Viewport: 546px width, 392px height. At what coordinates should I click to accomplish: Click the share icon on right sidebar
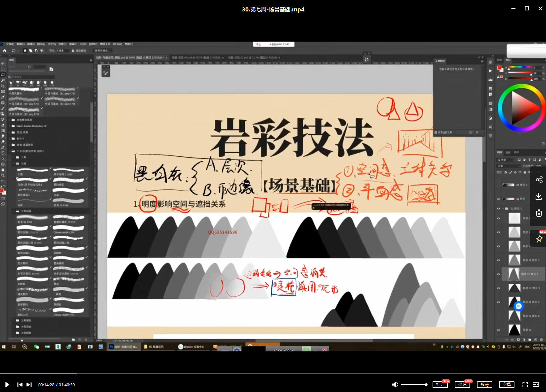539,180
